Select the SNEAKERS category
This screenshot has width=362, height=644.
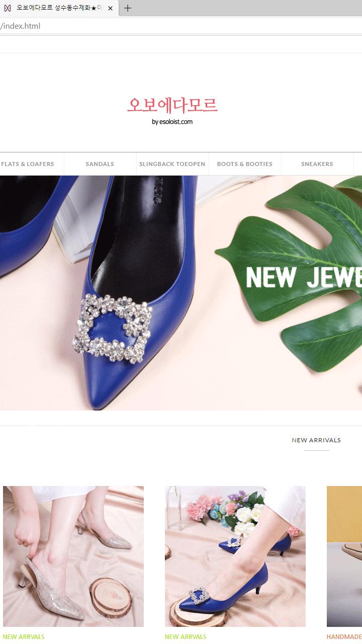pos(317,164)
